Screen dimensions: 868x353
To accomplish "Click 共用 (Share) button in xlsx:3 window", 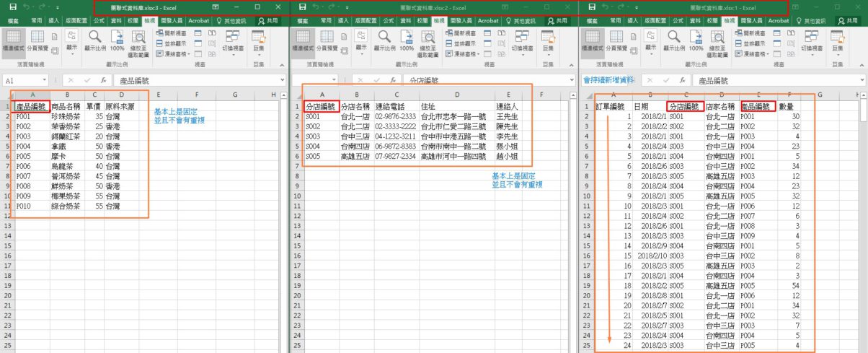I will [267, 21].
